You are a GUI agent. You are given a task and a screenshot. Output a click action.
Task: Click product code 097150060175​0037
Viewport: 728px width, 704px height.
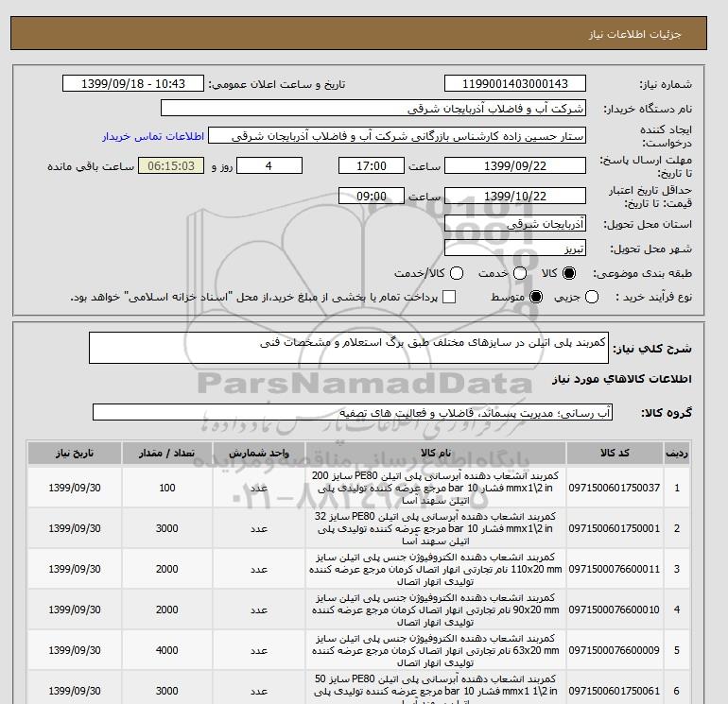pyautogui.click(x=615, y=488)
